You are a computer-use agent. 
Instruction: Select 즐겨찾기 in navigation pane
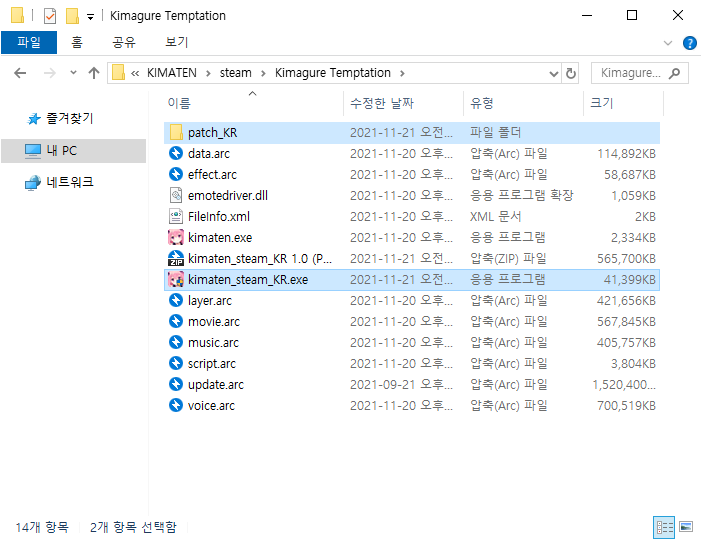pyautogui.click(x=69, y=118)
